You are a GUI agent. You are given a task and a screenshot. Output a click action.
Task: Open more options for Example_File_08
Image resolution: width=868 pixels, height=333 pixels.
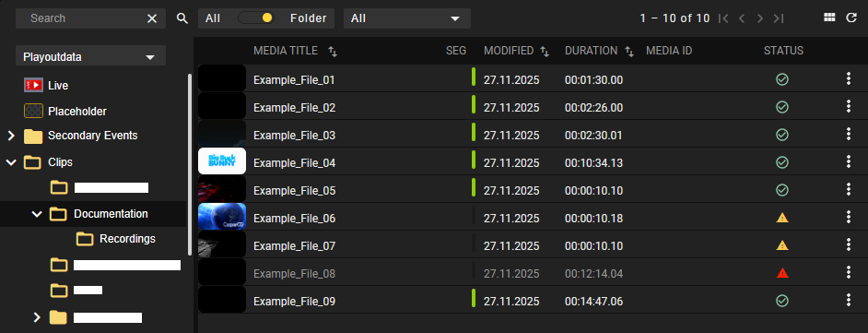click(849, 272)
